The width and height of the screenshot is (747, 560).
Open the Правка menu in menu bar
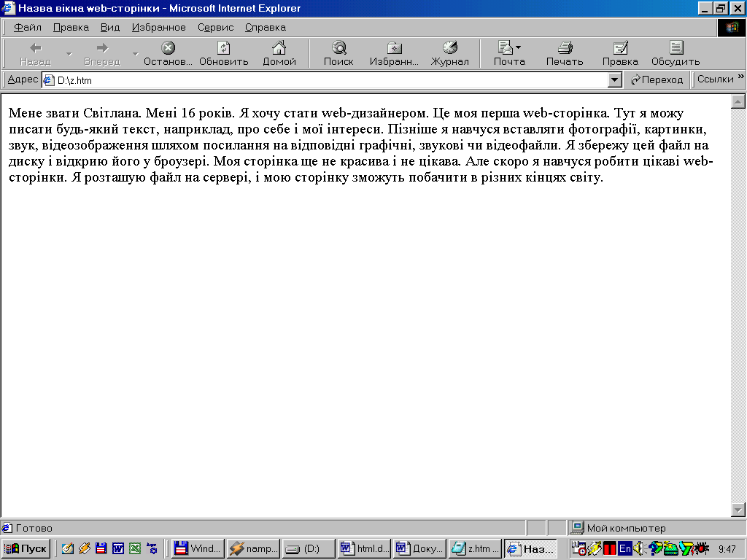pyautogui.click(x=71, y=28)
